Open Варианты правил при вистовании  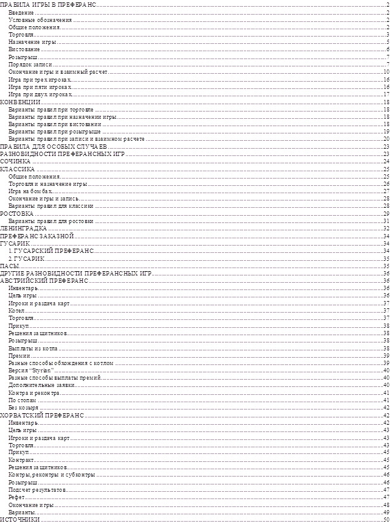[x=54, y=124]
